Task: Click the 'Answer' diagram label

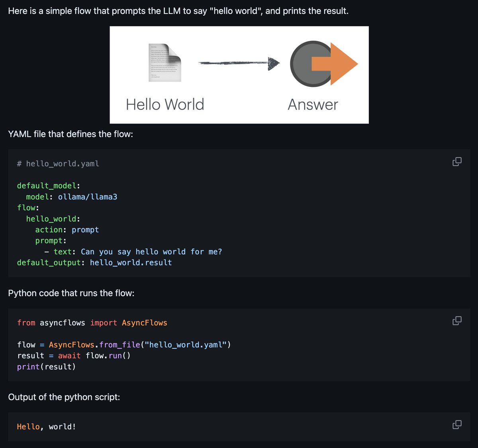Action: pos(313,104)
